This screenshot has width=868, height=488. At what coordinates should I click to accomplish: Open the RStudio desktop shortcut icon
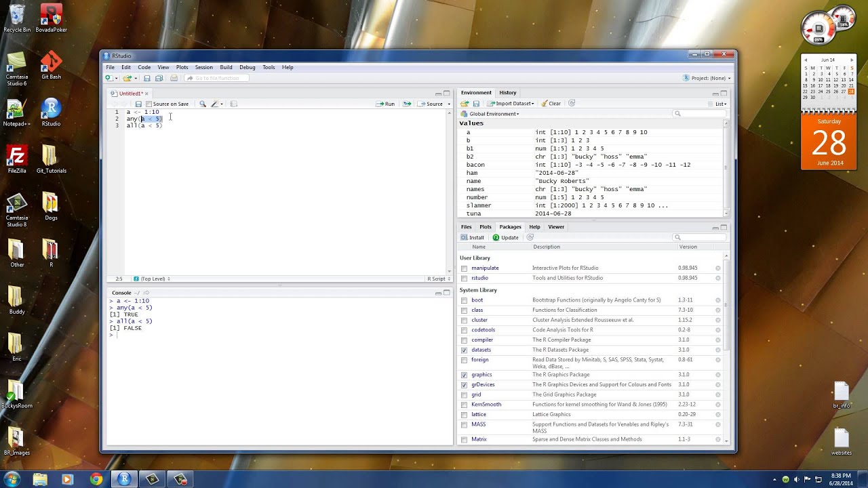[51, 113]
